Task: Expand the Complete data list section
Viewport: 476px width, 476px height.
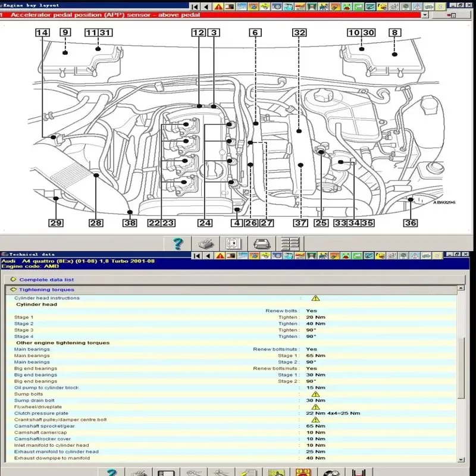Action: pos(13,279)
